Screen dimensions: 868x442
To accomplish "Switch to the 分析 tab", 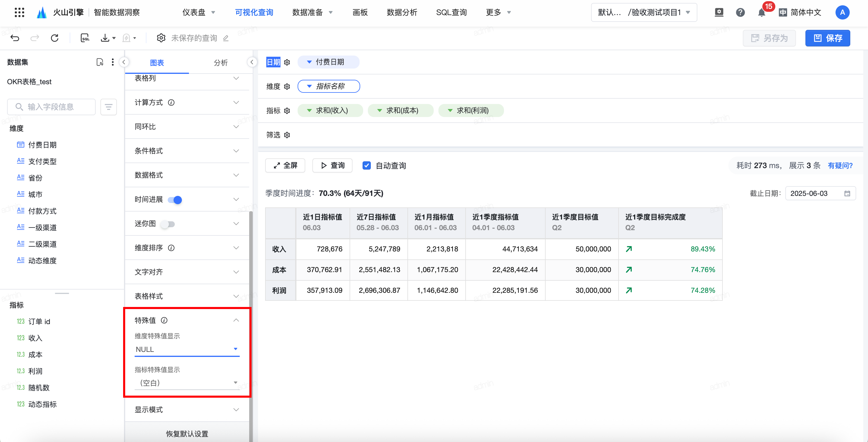I will point(220,63).
